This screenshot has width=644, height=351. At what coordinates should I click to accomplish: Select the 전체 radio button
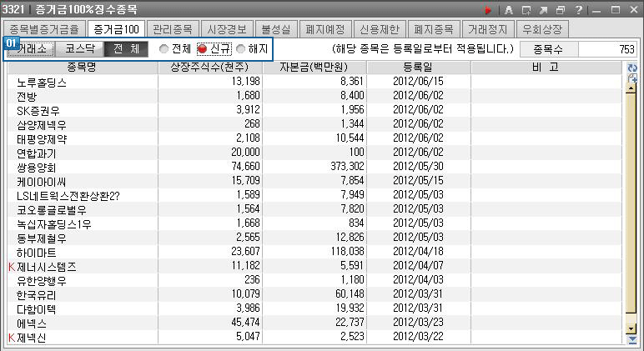[164, 49]
